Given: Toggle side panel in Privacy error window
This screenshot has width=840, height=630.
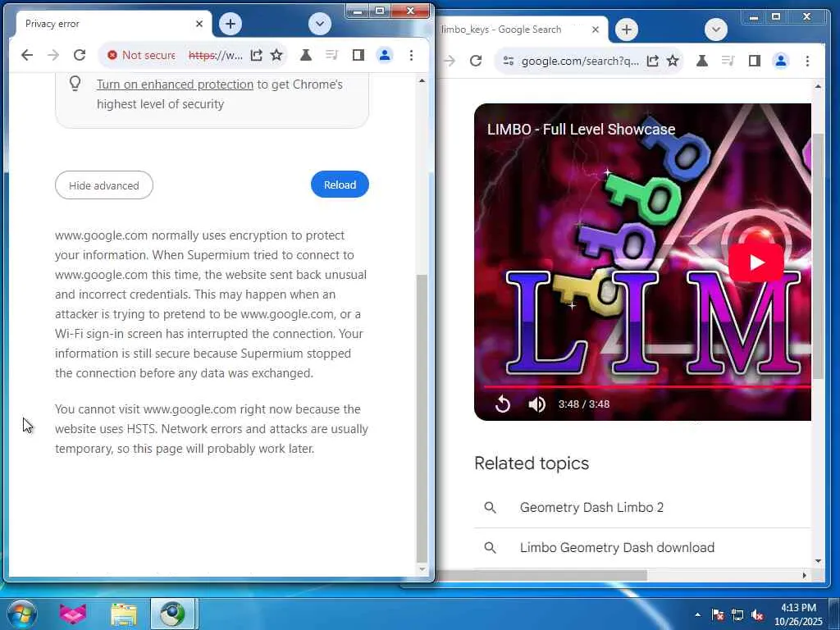Looking at the screenshot, I should coord(358,55).
